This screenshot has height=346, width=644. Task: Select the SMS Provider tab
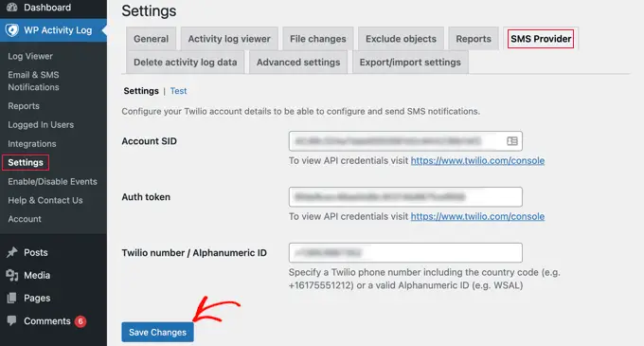[541, 39]
